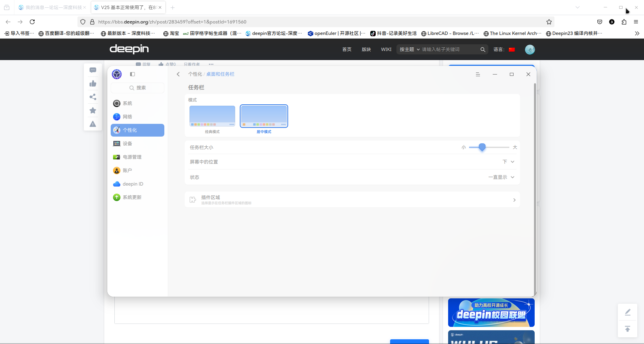Toggle the settings sidebar collapse icon
Screen dimensions: 644x344
click(132, 74)
